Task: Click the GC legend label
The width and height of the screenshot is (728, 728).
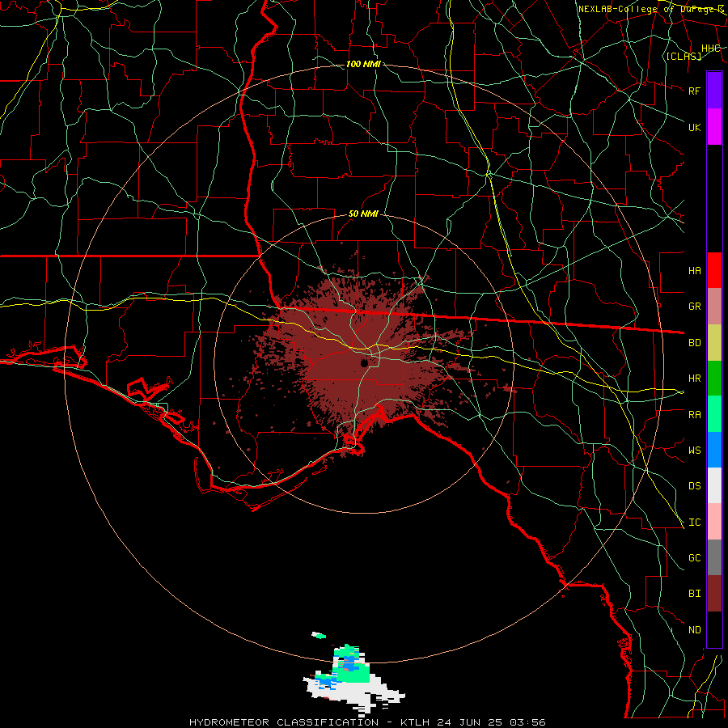Action: pyautogui.click(x=694, y=557)
